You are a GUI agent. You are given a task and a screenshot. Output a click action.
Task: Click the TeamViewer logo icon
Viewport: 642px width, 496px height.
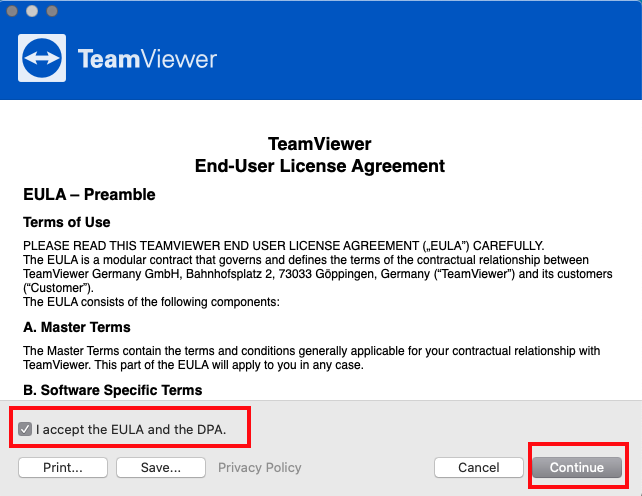[x=42, y=58]
